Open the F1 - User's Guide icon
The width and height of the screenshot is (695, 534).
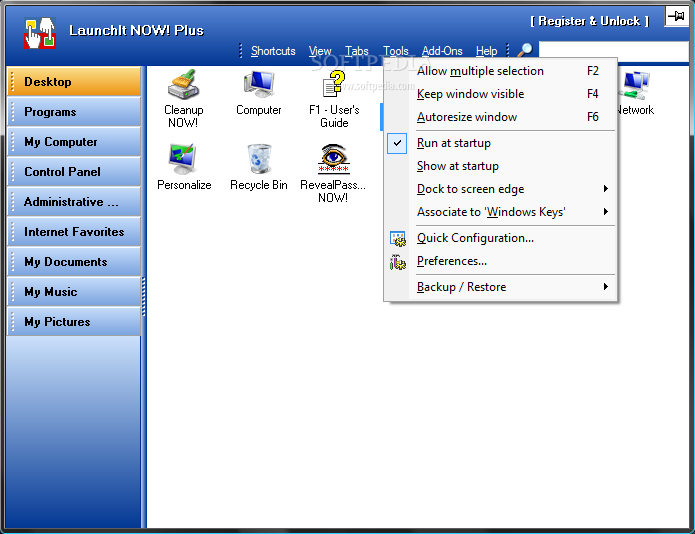[334, 84]
